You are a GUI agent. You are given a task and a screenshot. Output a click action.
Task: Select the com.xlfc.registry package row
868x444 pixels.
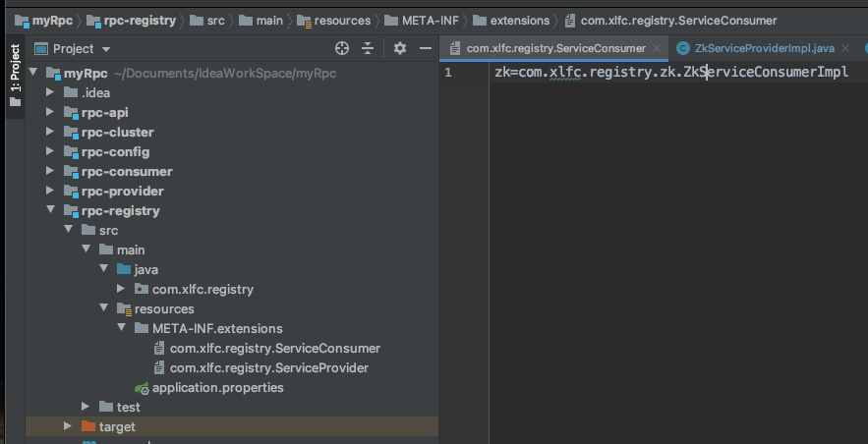click(232, 289)
